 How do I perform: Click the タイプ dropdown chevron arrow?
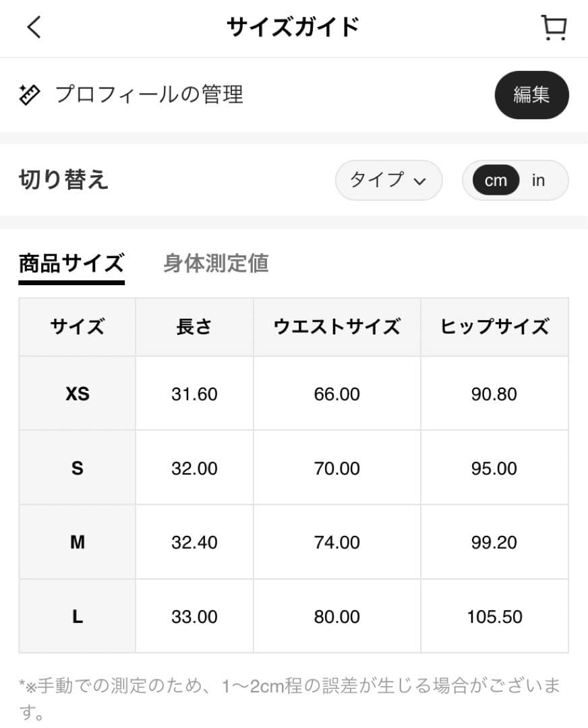[x=419, y=181]
